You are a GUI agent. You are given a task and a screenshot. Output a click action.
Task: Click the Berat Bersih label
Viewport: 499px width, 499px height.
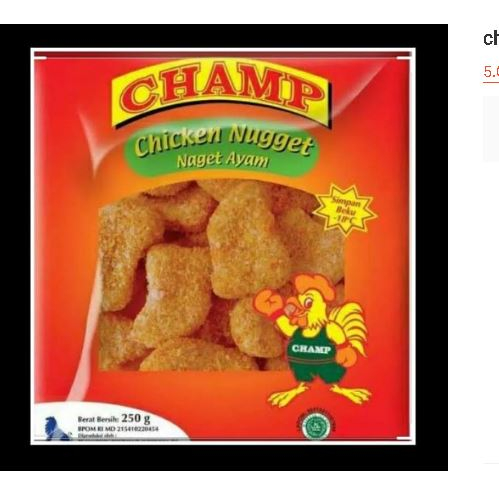[x=98, y=419]
